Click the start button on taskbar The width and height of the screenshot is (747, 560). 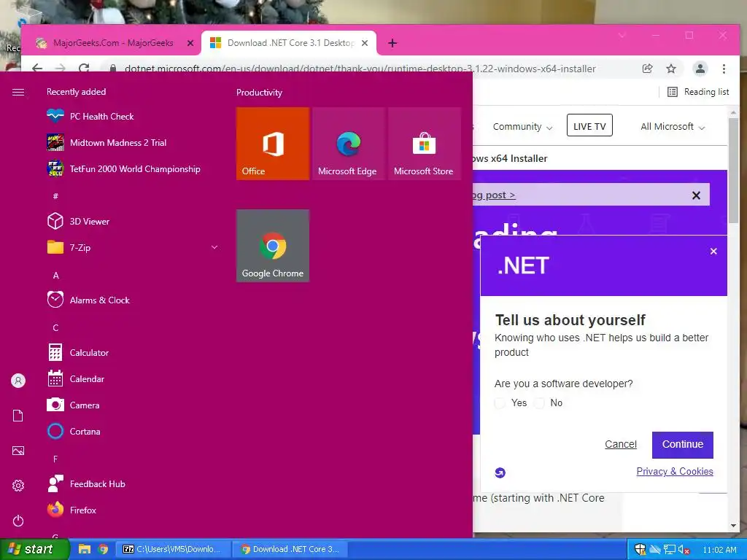click(x=34, y=549)
